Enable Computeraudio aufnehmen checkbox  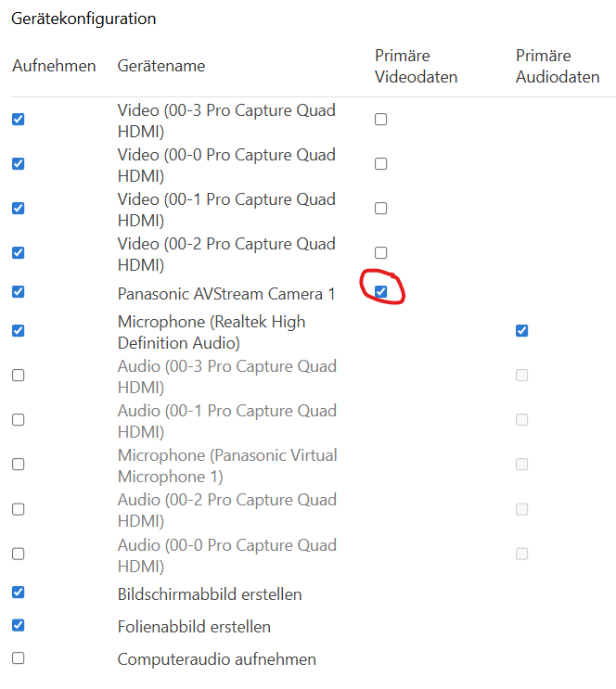18,657
